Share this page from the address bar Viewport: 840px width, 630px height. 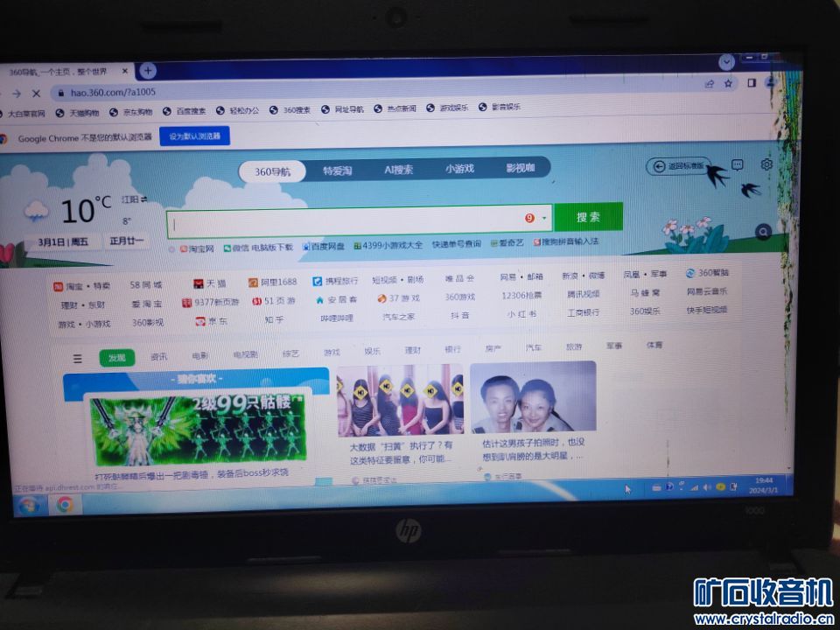(710, 84)
